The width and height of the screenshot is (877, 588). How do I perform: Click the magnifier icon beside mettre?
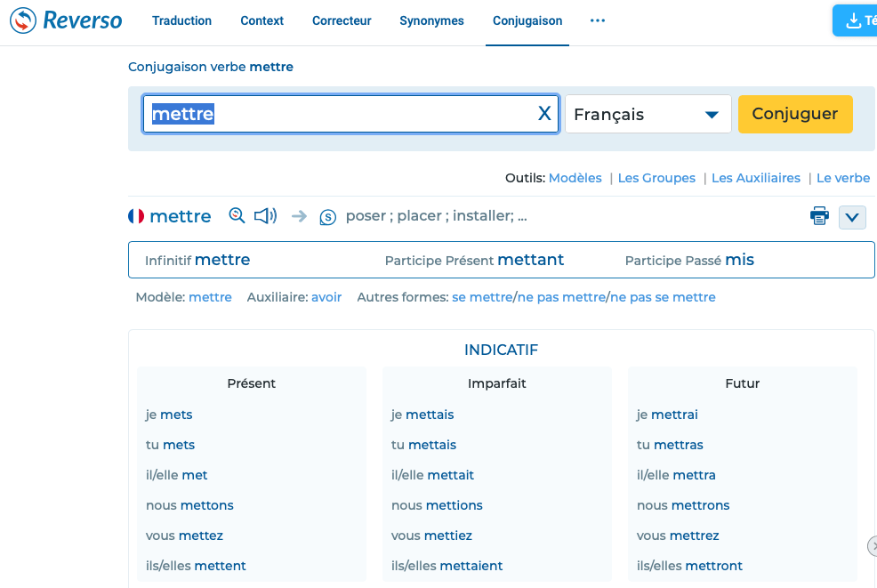click(x=237, y=215)
